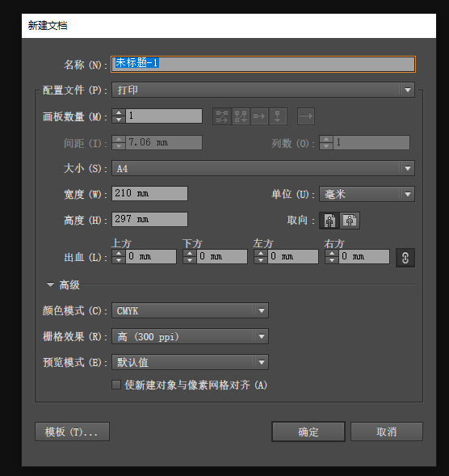Increase 左方 bleed with up stepper
Screen dimensions: 449x476
point(261,253)
